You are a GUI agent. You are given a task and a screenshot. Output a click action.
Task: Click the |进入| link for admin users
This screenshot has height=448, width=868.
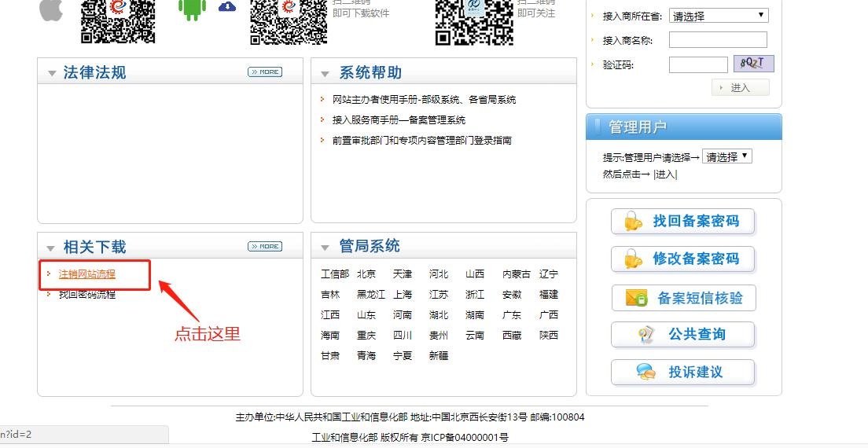(x=665, y=174)
